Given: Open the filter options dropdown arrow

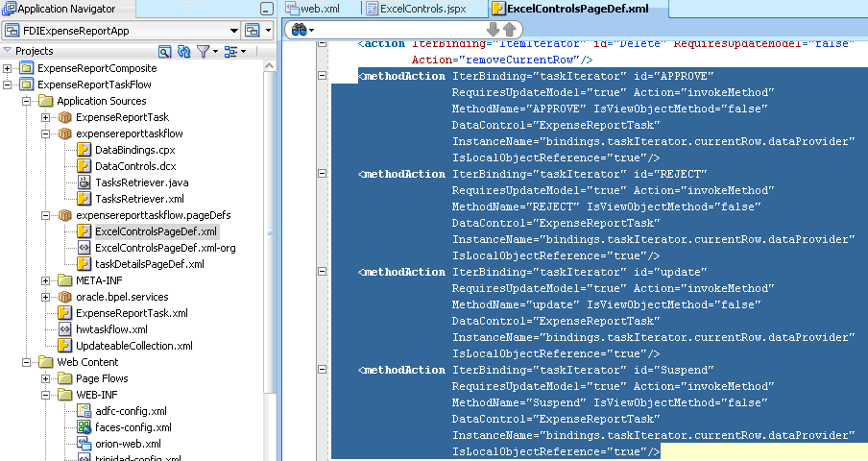Looking at the screenshot, I should [215, 52].
